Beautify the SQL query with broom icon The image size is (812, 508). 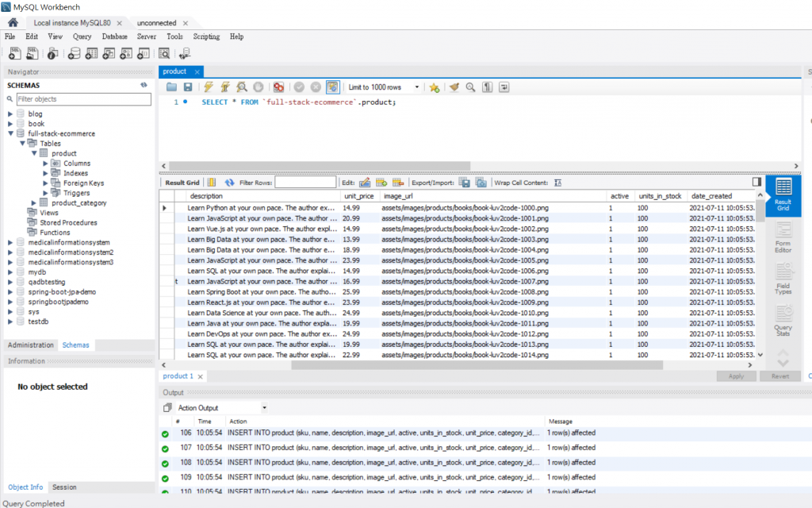click(x=454, y=87)
